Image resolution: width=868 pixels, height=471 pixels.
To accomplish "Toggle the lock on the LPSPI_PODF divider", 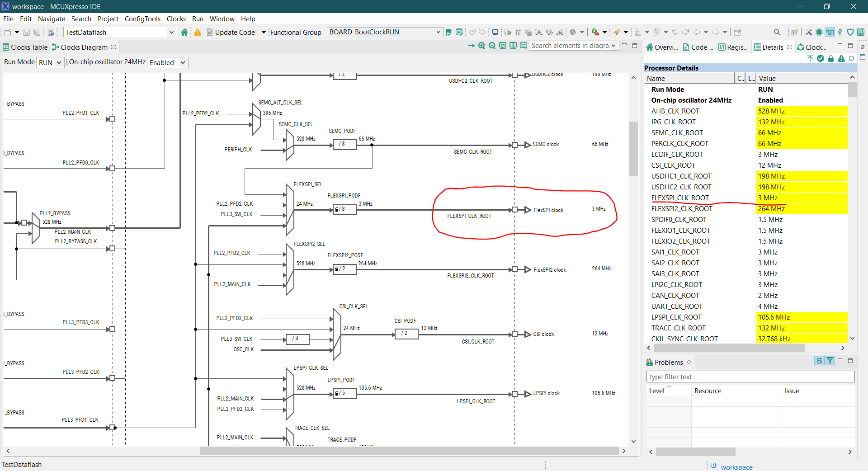I will [337, 393].
